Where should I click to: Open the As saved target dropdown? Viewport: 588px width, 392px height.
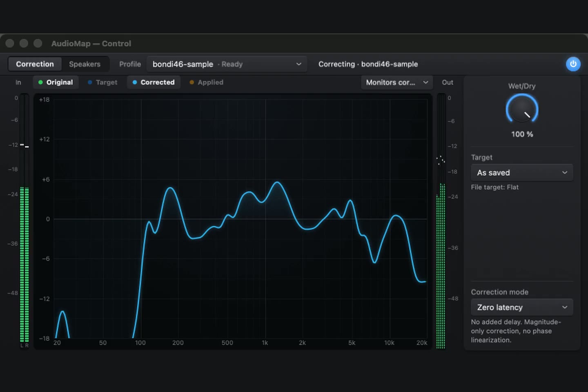click(x=522, y=173)
